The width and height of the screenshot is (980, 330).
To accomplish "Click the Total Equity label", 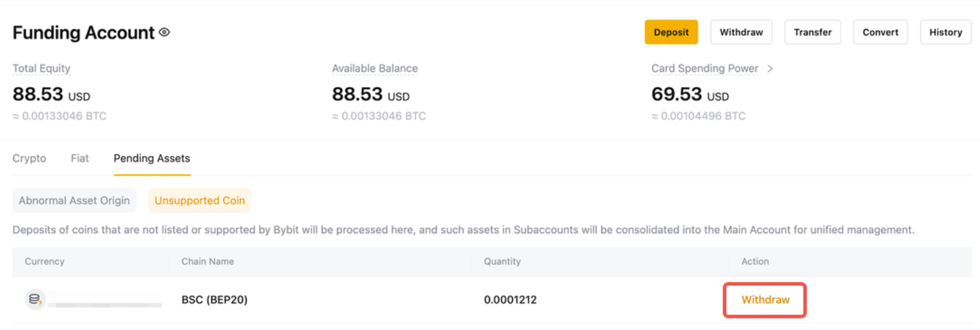I will (x=41, y=68).
